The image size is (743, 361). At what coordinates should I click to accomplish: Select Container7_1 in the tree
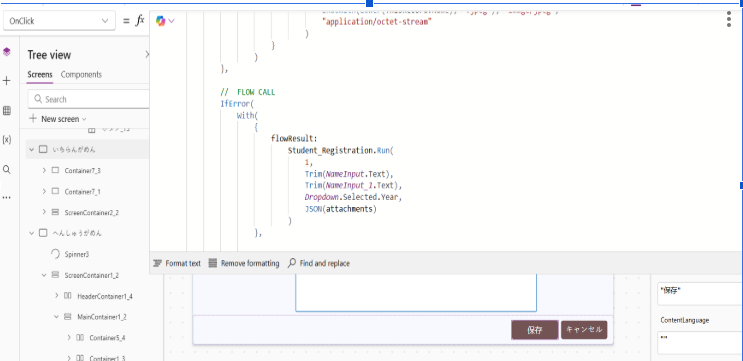[82, 192]
